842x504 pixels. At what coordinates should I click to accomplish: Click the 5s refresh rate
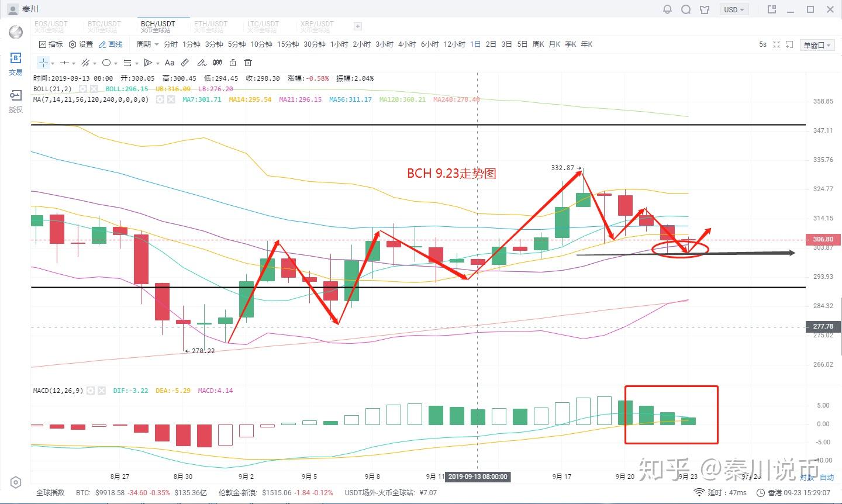click(x=762, y=44)
